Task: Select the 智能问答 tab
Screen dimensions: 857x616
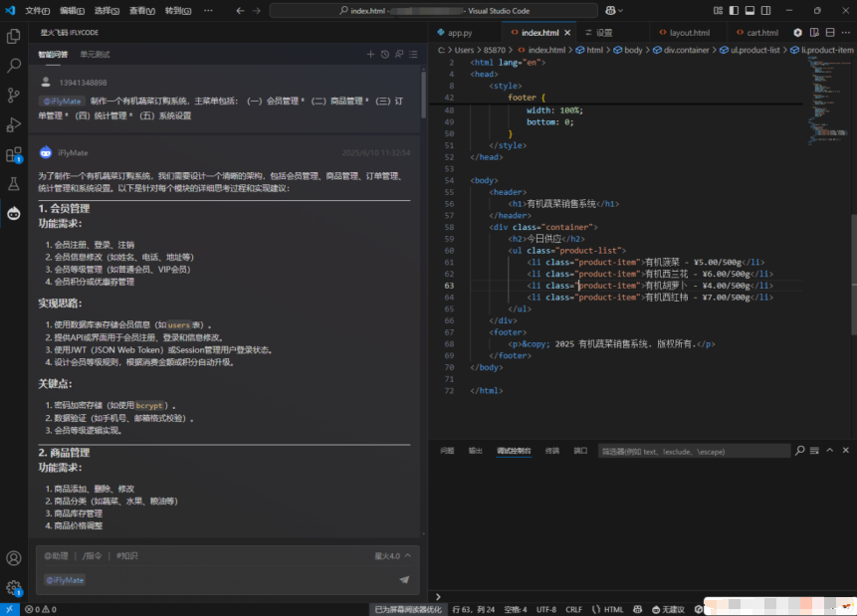Action: click(x=53, y=54)
